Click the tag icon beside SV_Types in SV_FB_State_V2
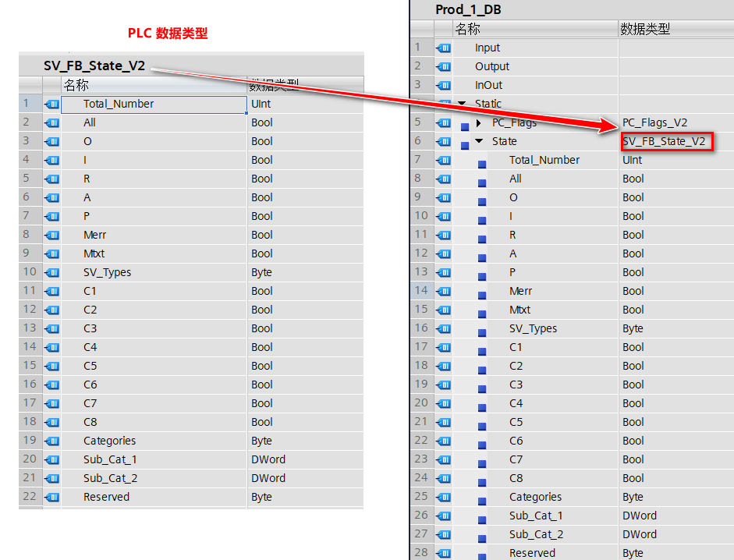 pos(51,272)
